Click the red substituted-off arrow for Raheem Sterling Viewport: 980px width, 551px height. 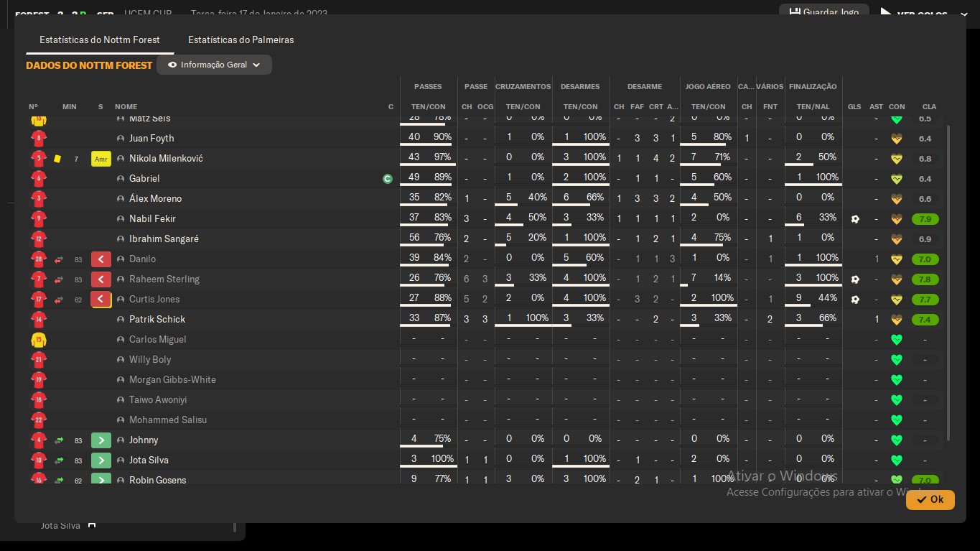click(x=101, y=279)
